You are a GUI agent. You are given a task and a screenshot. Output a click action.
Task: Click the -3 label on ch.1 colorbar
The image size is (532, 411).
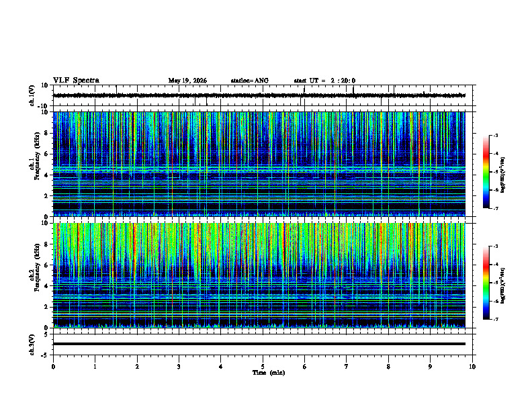496,135
